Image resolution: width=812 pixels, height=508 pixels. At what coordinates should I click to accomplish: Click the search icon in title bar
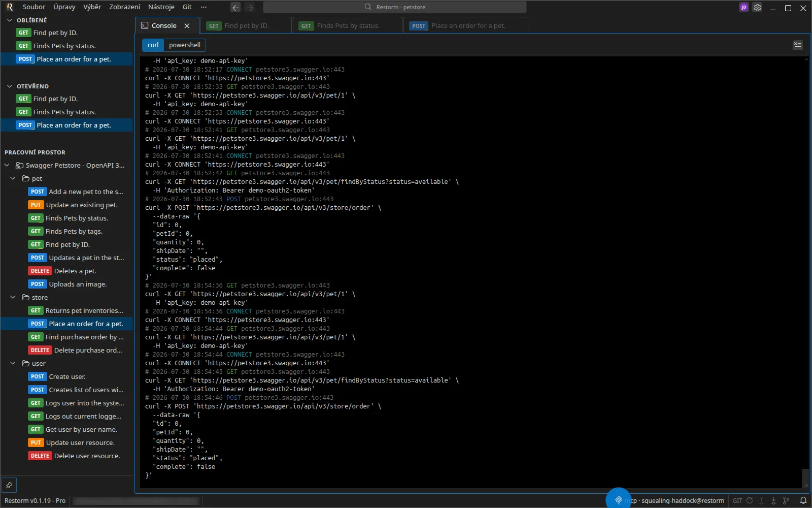(368, 7)
